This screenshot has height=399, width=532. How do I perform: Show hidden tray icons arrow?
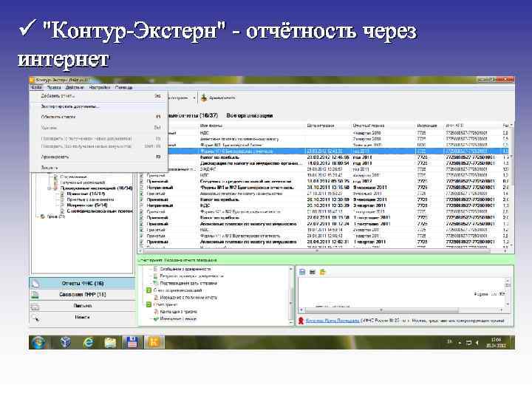[460, 343]
